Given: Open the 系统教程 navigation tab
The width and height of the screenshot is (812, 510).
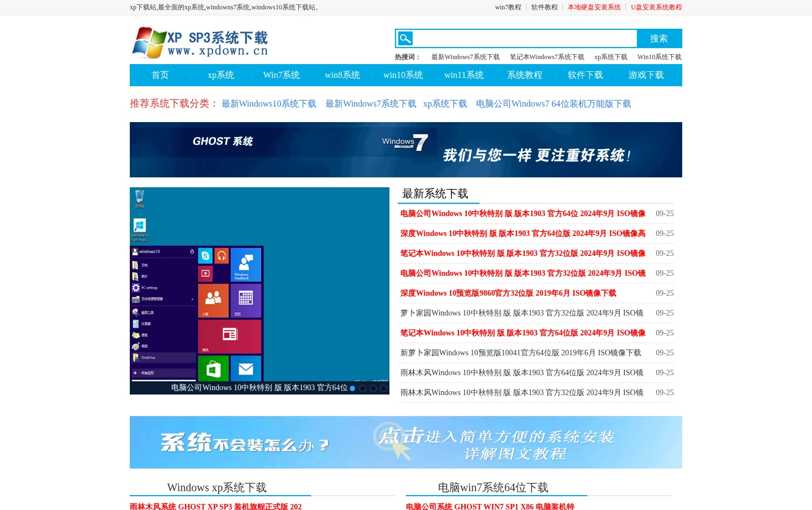Looking at the screenshot, I should (x=525, y=75).
